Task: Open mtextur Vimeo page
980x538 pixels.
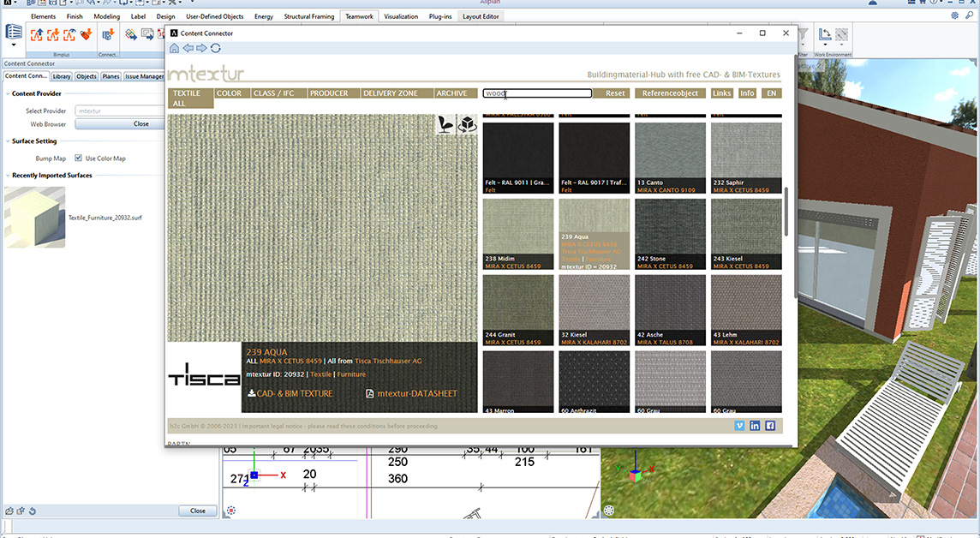Action: (739, 426)
